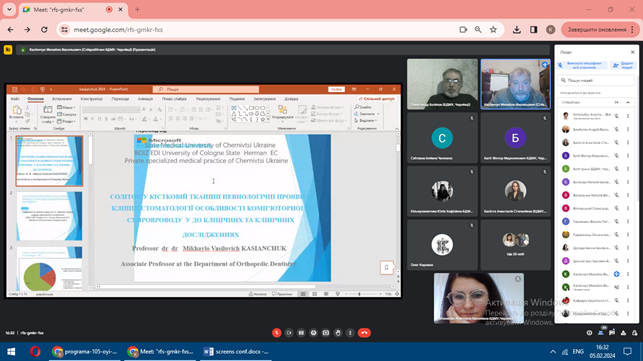Open the present screen option in call bar

pyautogui.click(x=326, y=333)
